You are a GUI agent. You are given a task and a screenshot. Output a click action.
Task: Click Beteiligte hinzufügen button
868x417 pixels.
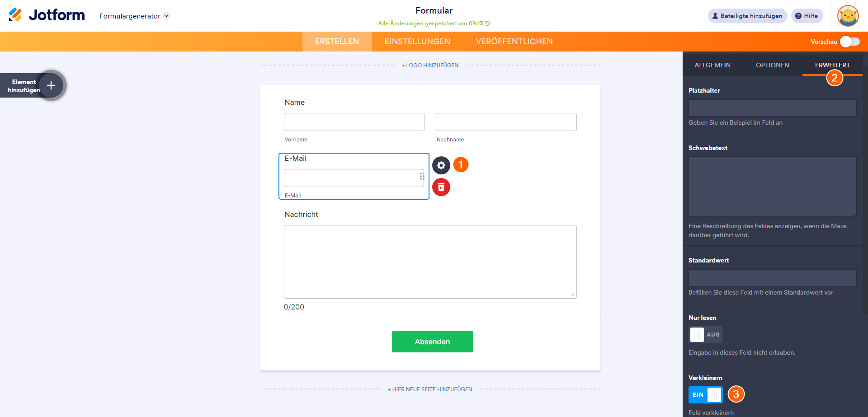[x=747, y=16]
